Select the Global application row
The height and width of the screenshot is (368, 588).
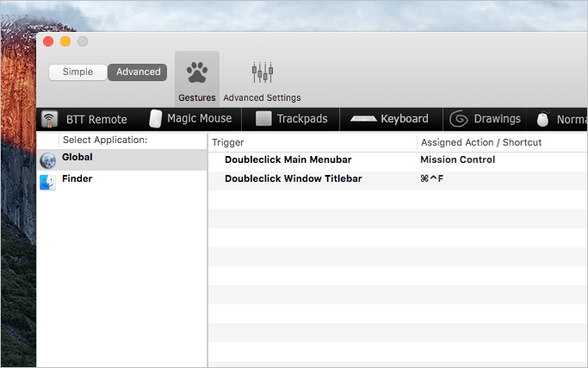pyautogui.click(x=122, y=160)
